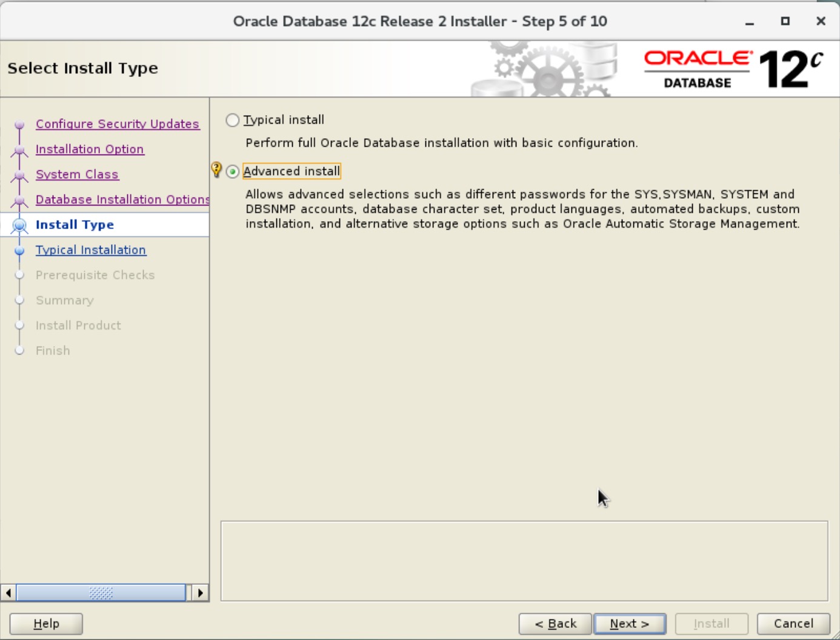Click the Prerequisite Checks step label
The height and width of the screenshot is (640, 840).
[95, 275]
